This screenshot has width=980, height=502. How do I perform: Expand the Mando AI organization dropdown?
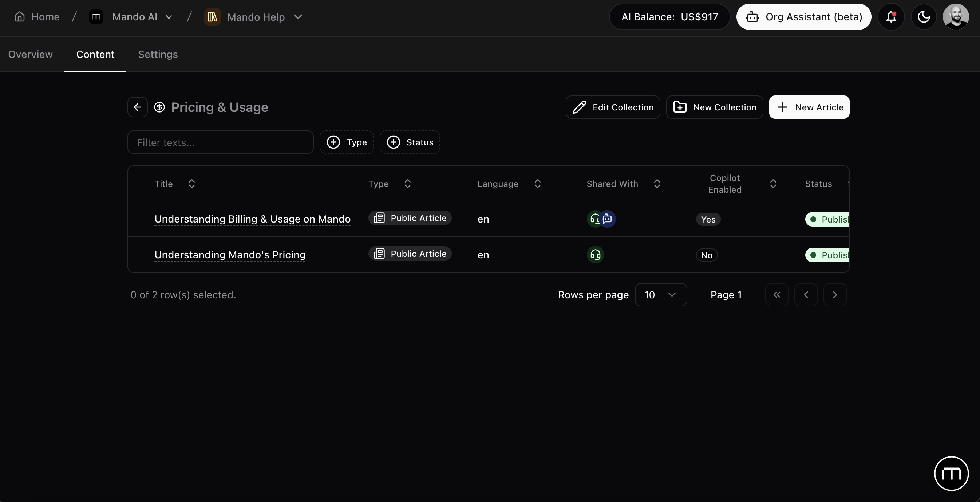[x=169, y=17]
